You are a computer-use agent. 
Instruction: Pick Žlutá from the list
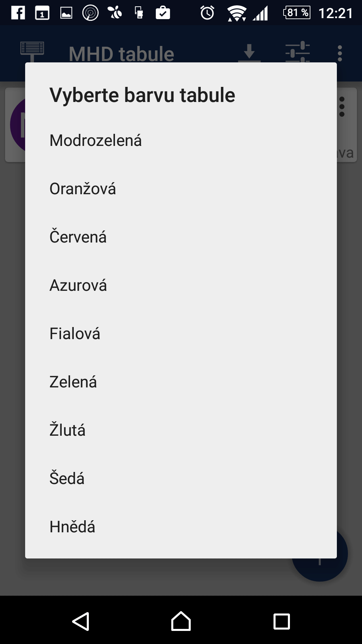point(67,430)
